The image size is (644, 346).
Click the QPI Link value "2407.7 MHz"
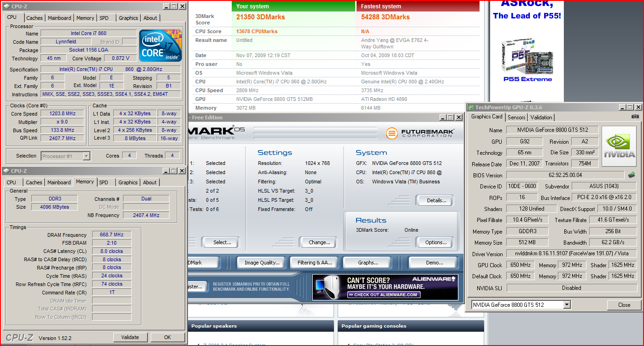[62, 138]
